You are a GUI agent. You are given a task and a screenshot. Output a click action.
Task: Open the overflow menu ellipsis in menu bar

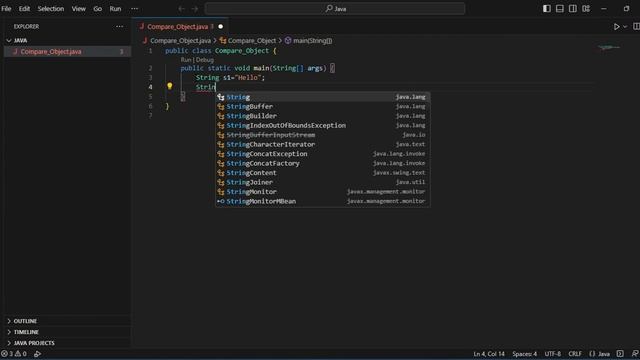[134, 9]
